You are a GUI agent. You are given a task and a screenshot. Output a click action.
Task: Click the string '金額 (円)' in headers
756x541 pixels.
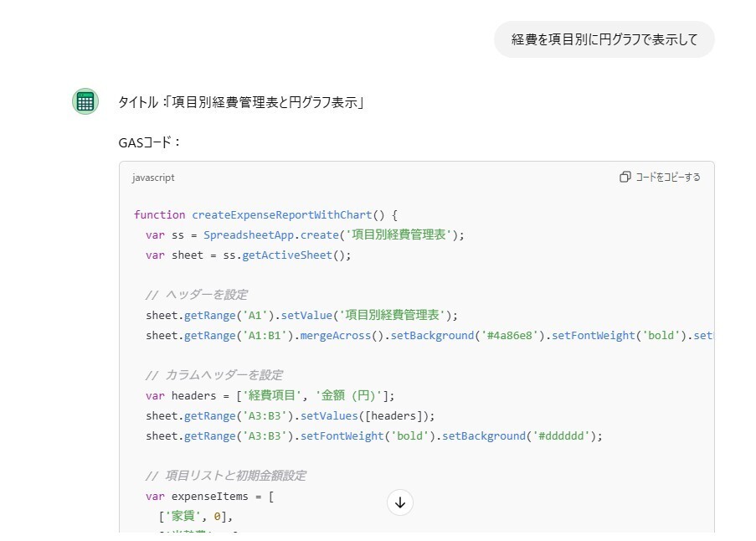[x=348, y=396]
